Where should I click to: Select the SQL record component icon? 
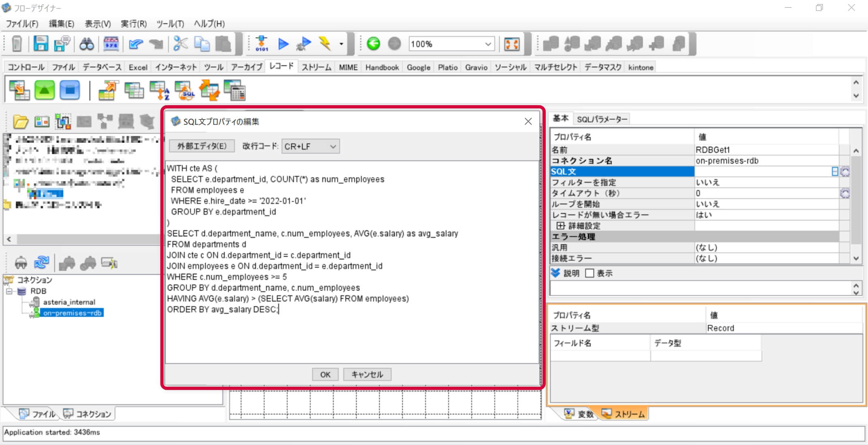pyautogui.click(x=185, y=91)
